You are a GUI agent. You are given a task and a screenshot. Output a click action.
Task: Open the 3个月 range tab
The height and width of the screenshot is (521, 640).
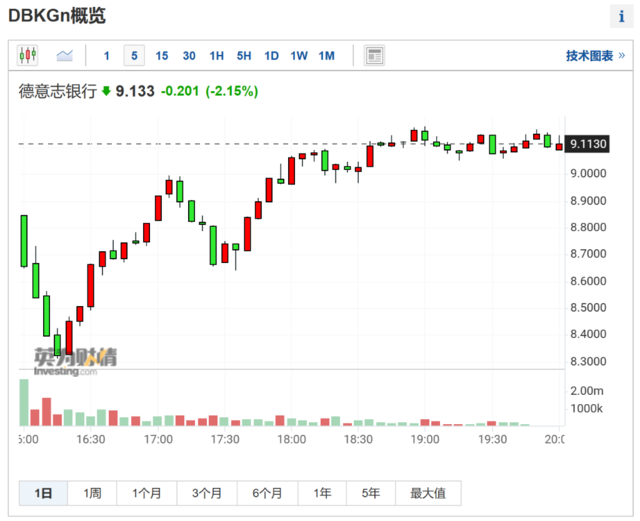click(207, 493)
